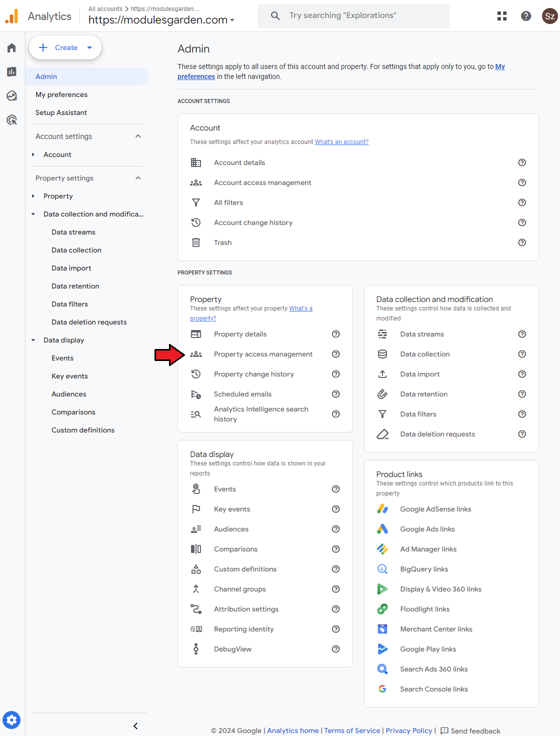560x736 pixels.
Task: Open Analytics home footer link
Action: pyautogui.click(x=293, y=730)
